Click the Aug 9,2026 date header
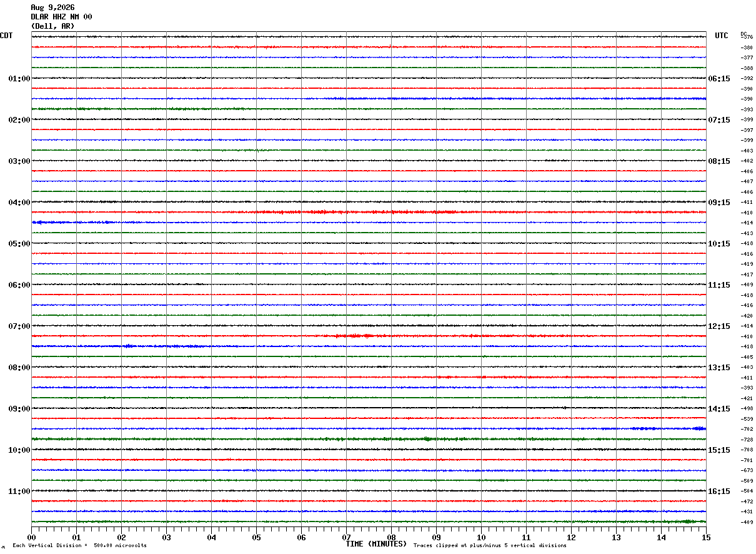Image resolution: width=756 pixels, height=554 pixels. [x=52, y=8]
